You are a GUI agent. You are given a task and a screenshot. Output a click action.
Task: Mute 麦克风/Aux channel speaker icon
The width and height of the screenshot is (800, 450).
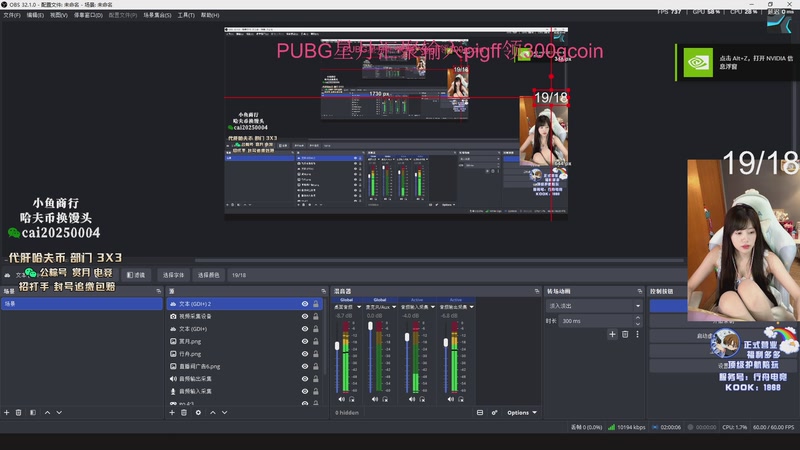(375, 399)
